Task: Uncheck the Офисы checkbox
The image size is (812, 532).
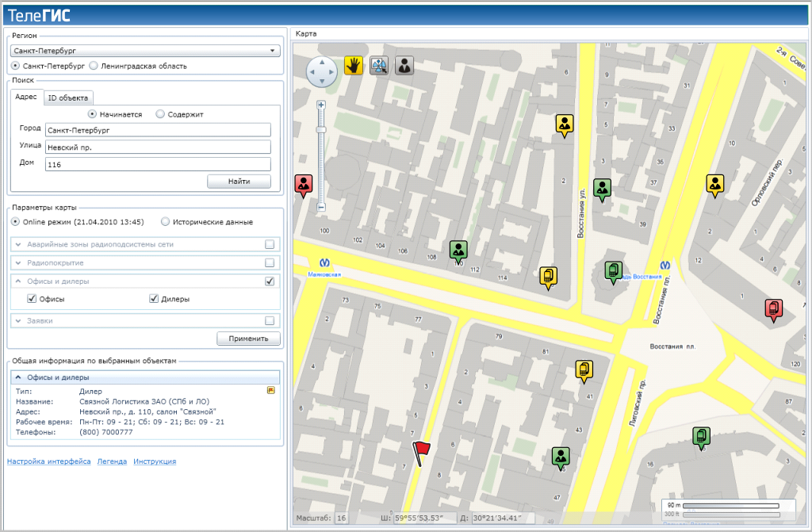Action: click(x=32, y=299)
